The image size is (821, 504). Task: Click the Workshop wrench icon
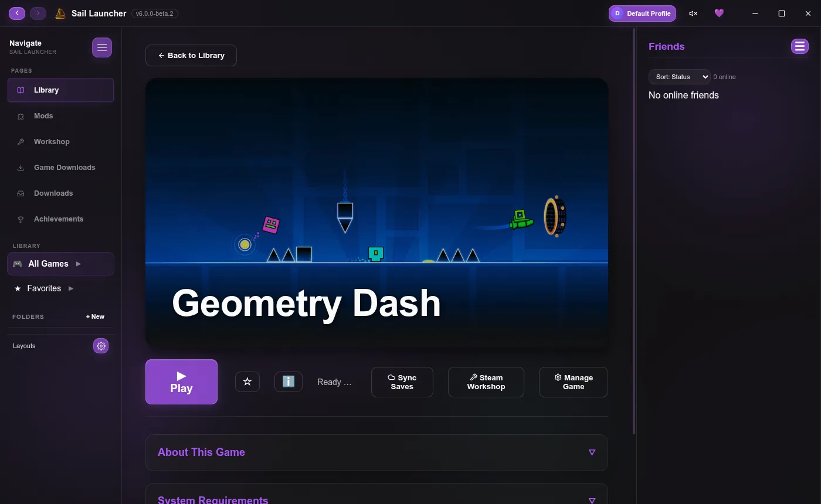[21, 142]
